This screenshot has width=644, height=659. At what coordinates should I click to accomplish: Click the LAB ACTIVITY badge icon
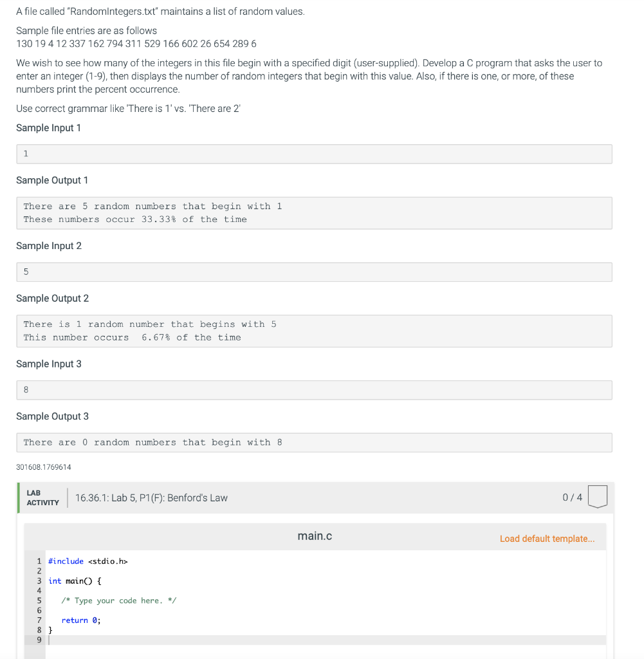coord(43,496)
